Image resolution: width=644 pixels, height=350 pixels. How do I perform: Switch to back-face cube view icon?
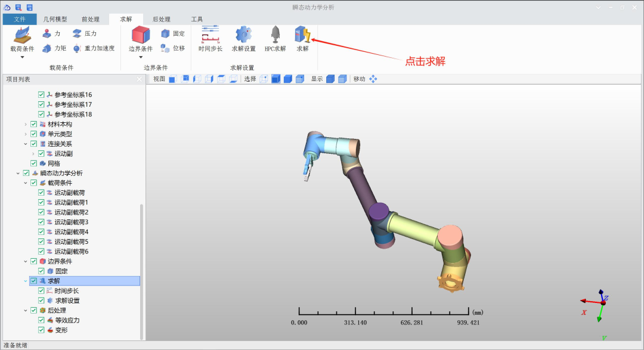pos(185,79)
